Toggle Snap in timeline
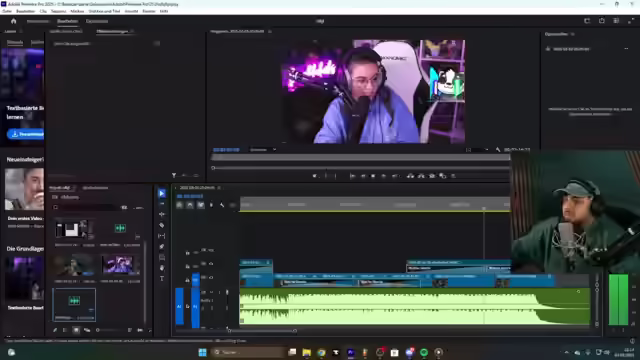Image resolution: width=640 pixels, height=360 pixels. coord(190,205)
